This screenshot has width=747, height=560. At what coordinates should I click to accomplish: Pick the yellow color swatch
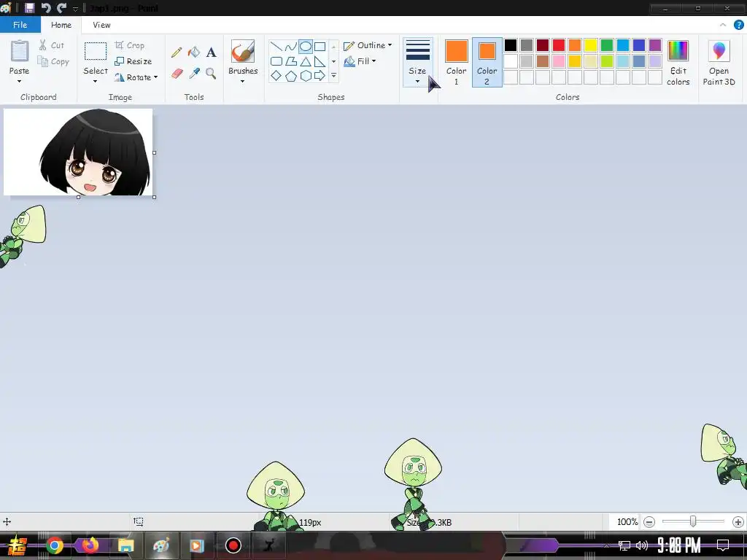(x=591, y=45)
